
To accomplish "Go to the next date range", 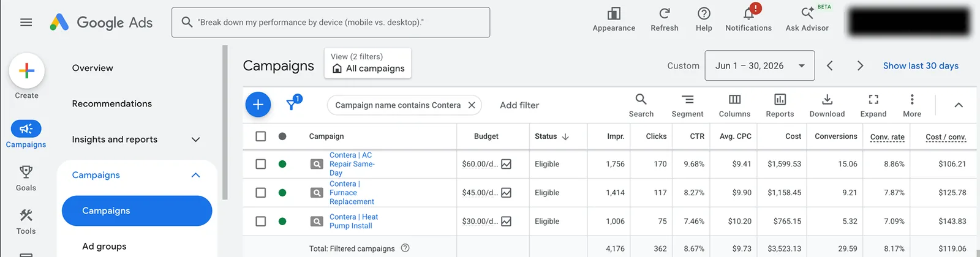I will [860, 65].
